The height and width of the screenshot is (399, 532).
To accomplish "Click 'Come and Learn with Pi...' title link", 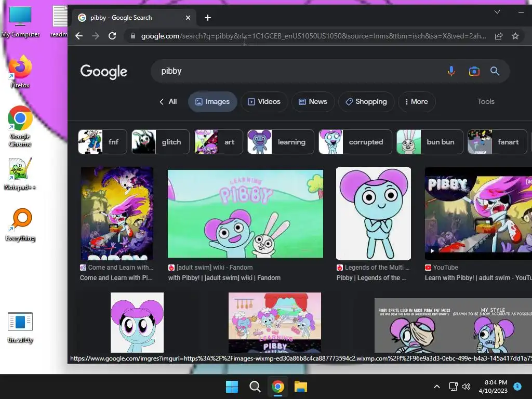I will coord(116,278).
